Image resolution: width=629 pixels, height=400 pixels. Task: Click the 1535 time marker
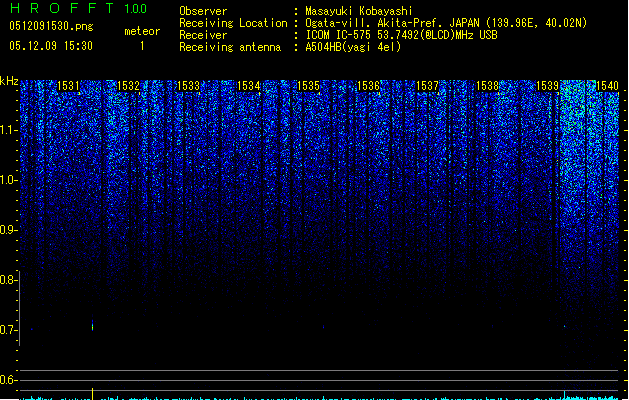tap(308, 86)
